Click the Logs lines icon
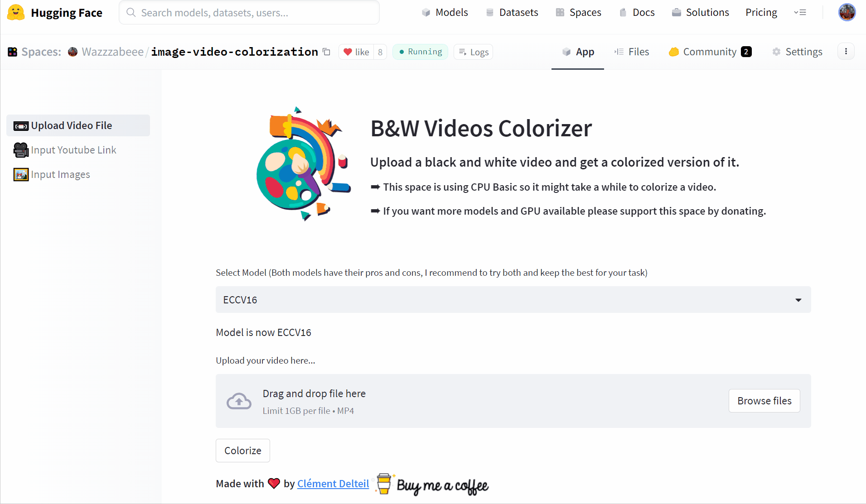This screenshot has height=504, width=866. click(463, 52)
